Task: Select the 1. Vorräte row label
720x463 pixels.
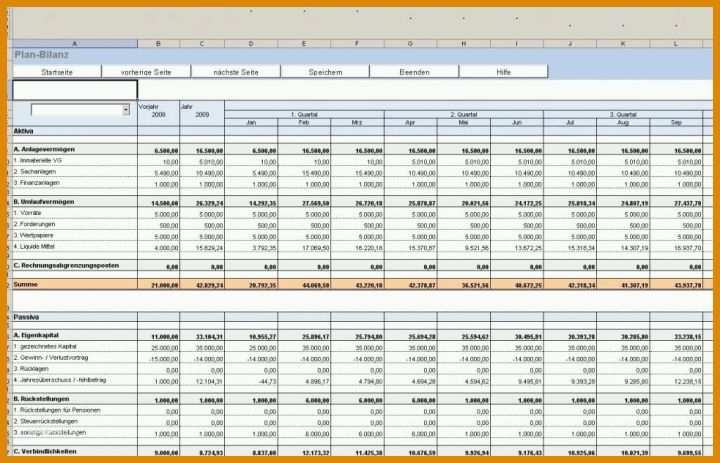Action: click(27, 213)
